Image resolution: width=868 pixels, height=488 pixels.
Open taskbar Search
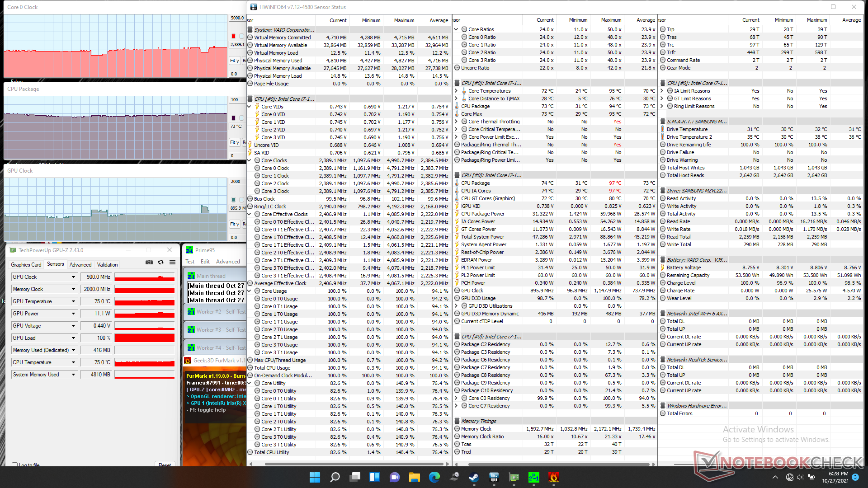coord(335,477)
